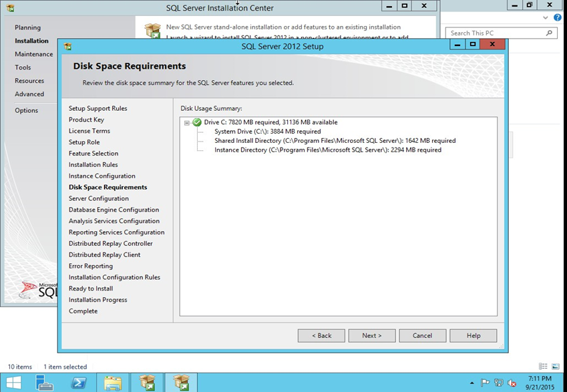Screen dimensions: 567x392
Task: Open PowerShell from the taskbar
Action: [79, 382]
